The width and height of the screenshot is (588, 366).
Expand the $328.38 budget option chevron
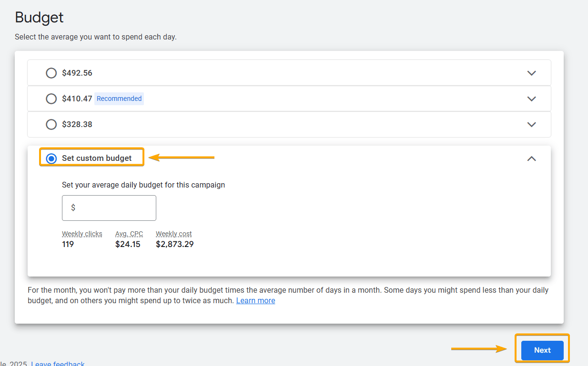pos(531,124)
